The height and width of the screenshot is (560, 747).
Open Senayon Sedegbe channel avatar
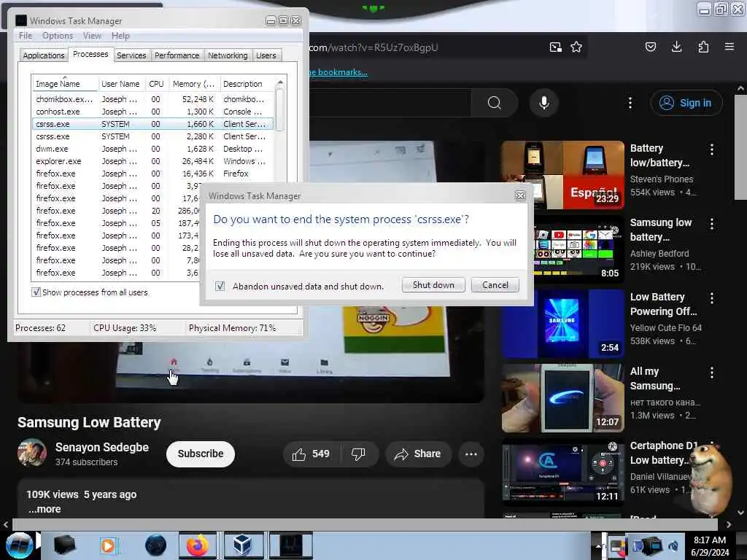click(x=32, y=452)
